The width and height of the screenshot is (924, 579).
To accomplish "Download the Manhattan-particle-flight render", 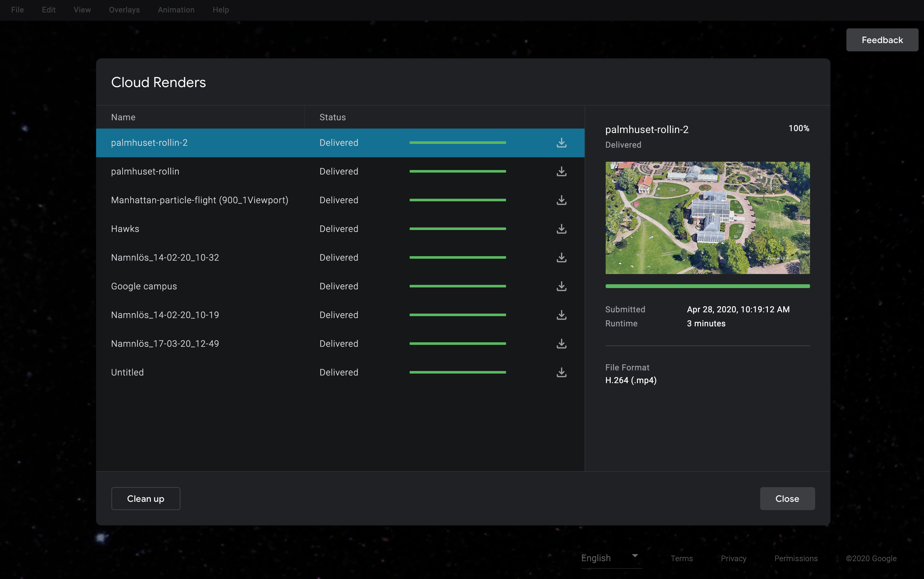I will [x=561, y=200].
